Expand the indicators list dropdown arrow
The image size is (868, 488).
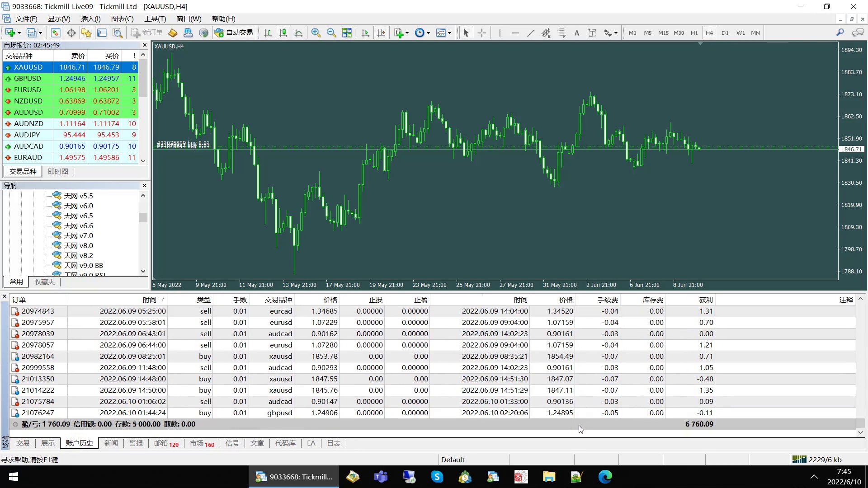pos(407,33)
